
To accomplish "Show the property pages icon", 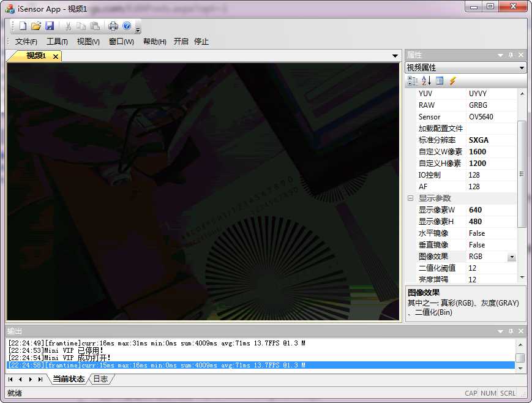I will coord(440,81).
